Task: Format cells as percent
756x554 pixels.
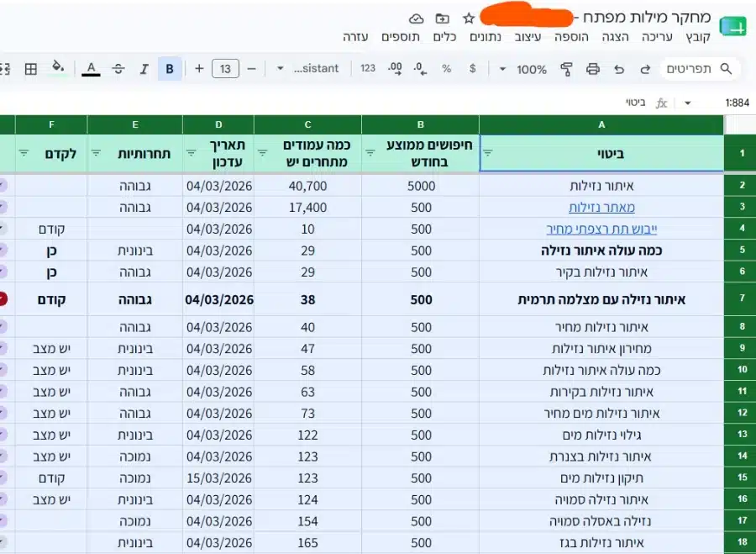Action: [447, 69]
